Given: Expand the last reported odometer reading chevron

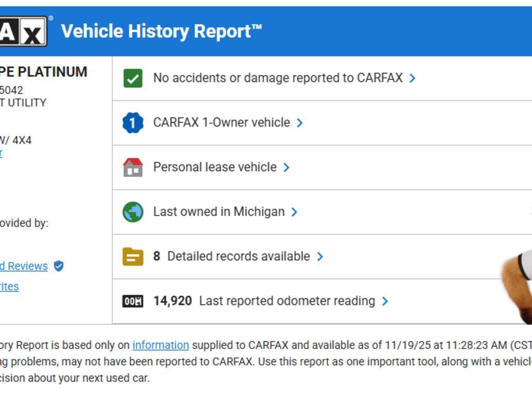Looking at the screenshot, I should tap(385, 301).
